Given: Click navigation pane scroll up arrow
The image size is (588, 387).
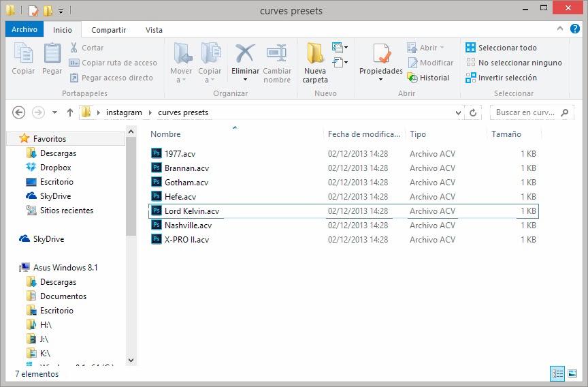Looking at the screenshot, I should point(131,131).
